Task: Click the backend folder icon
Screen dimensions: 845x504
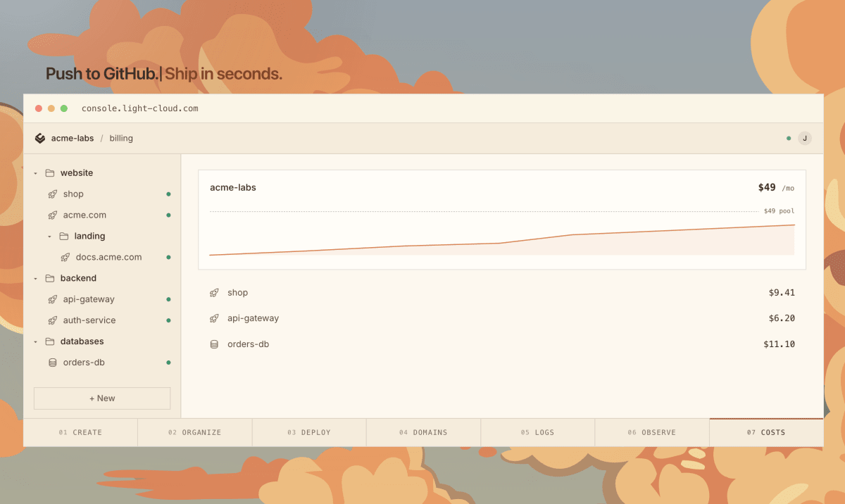Action: (50, 279)
